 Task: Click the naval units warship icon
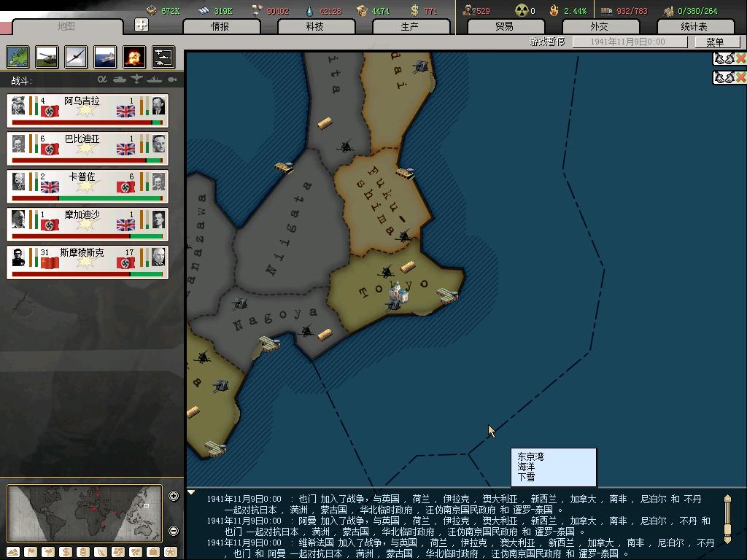[x=105, y=57]
